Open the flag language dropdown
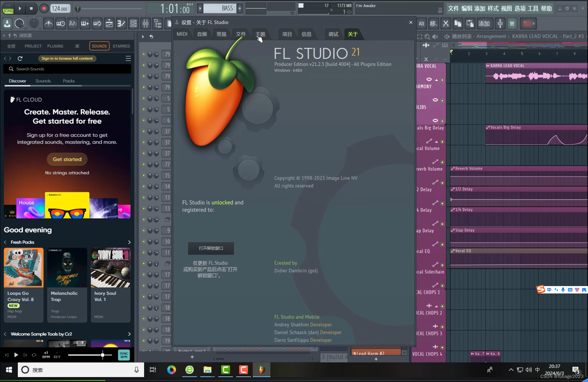 529,23
